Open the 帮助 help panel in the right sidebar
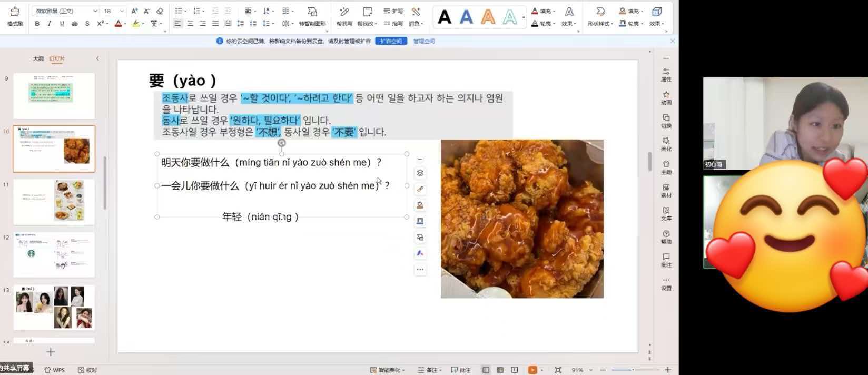Viewport: 868px width, 375px height. (x=666, y=237)
